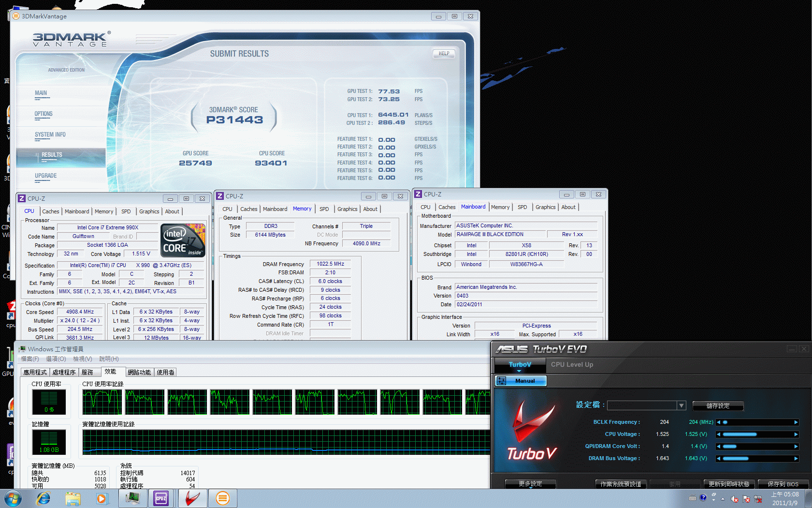Image resolution: width=812 pixels, height=508 pixels.
Task: Open SYSTEM INFO in 3DMark sidebar
Action: (50, 134)
